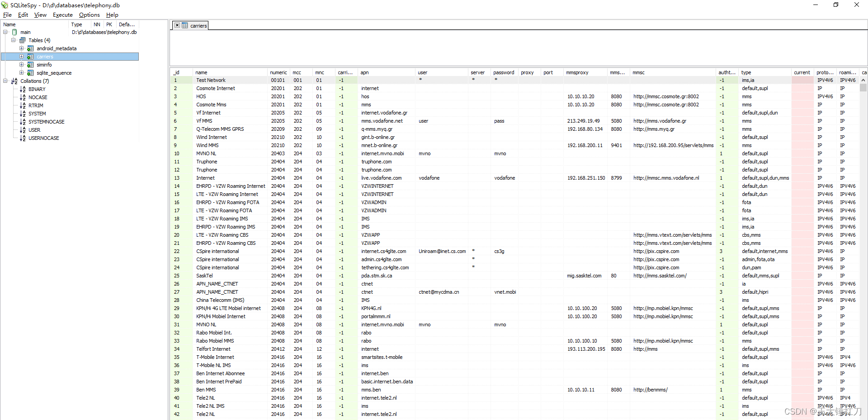Viewport: 868px width, 420px height.
Task: Sort by the _id column header
Action: [182, 72]
